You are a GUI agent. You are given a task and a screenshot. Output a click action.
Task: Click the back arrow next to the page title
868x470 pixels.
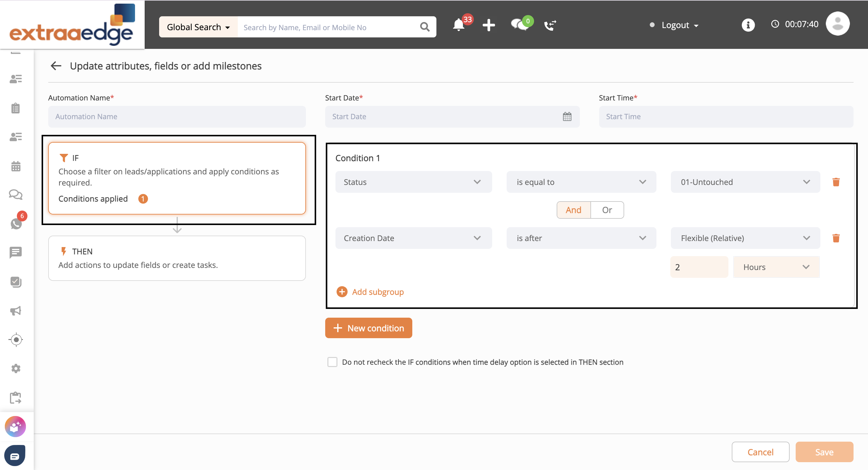56,66
